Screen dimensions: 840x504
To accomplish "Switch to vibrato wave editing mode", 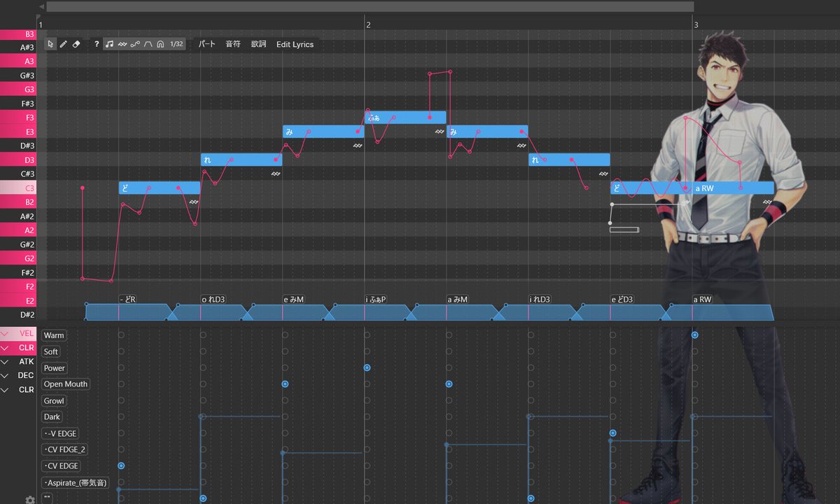I will pyautogui.click(x=122, y=44).
